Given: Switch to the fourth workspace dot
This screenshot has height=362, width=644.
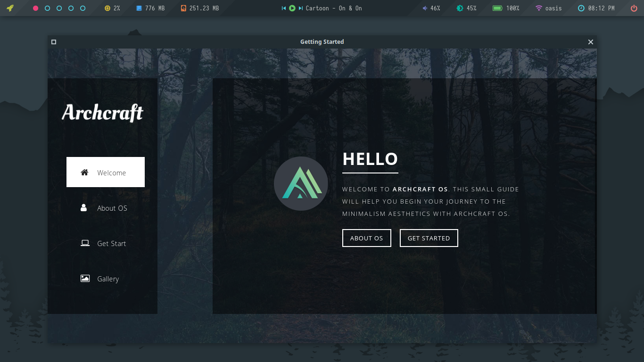Looking at the screenshot, I should (71, 8).
